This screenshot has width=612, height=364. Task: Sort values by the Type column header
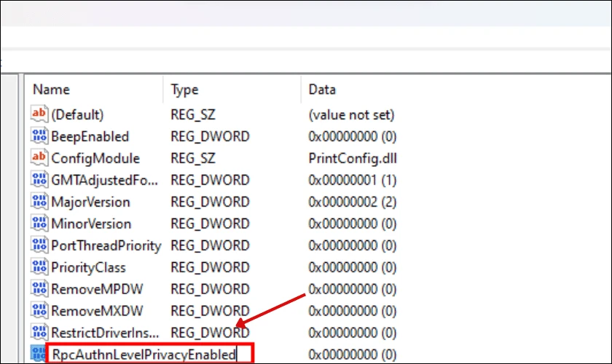pyautogui.click(x=232, y=90)
